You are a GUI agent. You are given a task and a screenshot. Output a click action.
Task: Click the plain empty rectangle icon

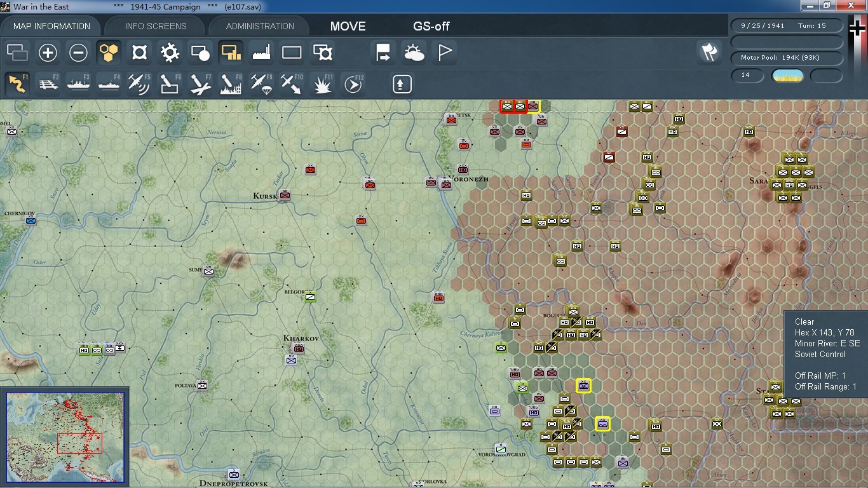tap(292, 52)
